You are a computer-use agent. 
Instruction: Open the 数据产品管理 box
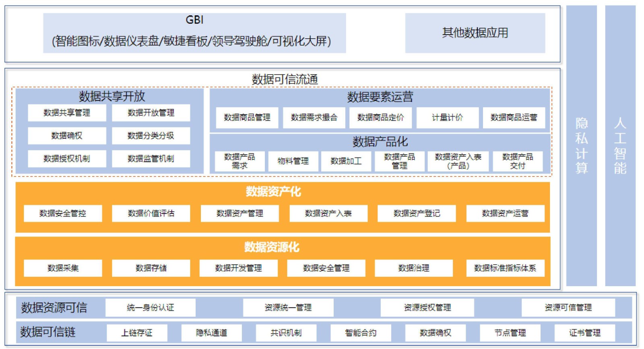(400, 161)
